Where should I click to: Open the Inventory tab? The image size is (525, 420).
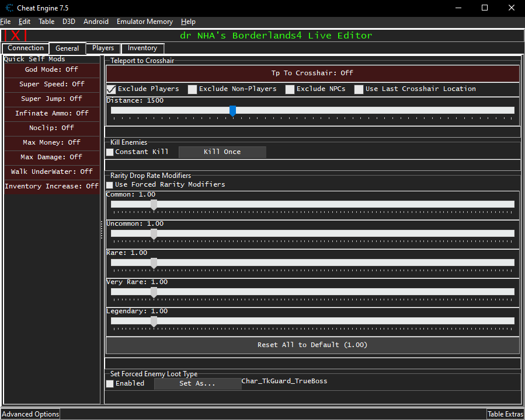(142, 48)
